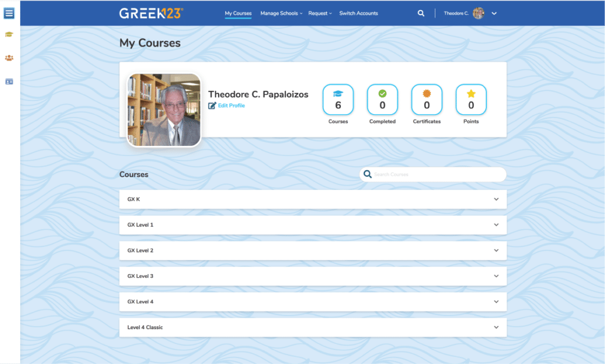605x364 pixels.
Task: Click the Theodore C. Papaloizos name heading
Action: [x=258, y=94]
